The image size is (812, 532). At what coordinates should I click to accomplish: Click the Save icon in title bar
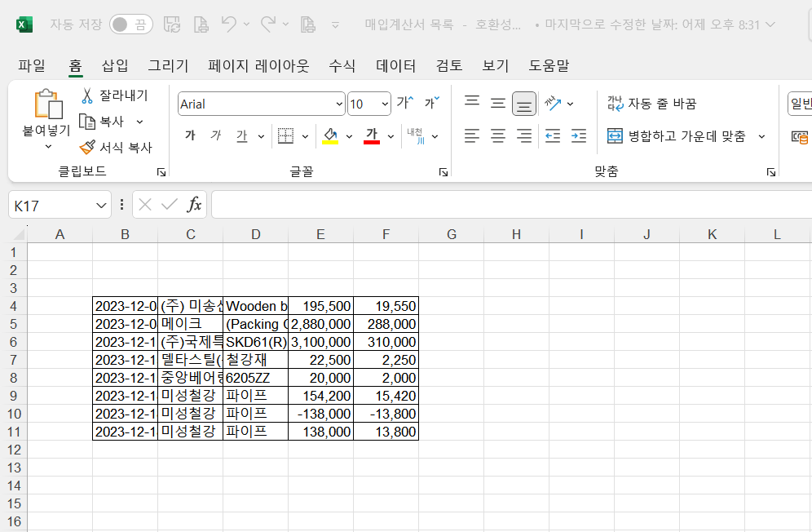click(x=172, y=24)
